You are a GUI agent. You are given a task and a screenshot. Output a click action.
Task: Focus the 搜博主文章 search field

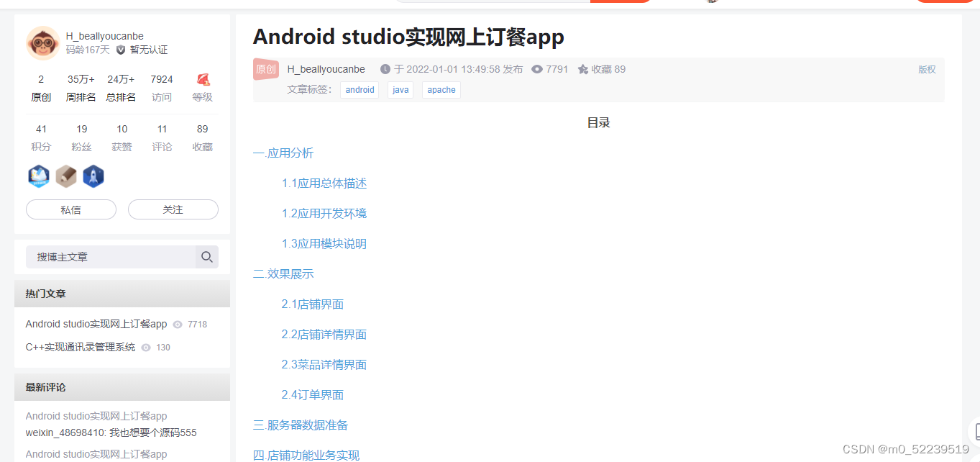pyautogui.click(x=111, y=257)
